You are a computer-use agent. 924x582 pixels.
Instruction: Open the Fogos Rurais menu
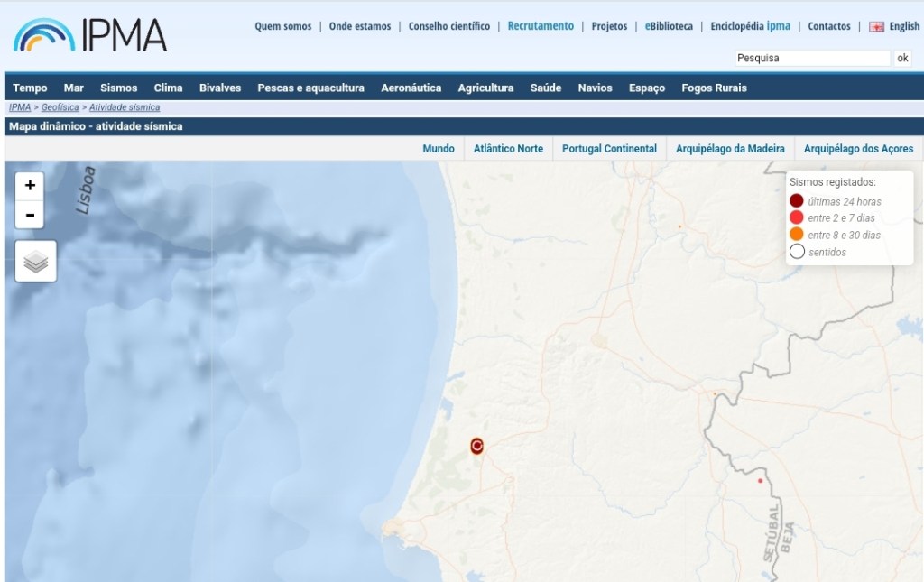coord(714,88)
